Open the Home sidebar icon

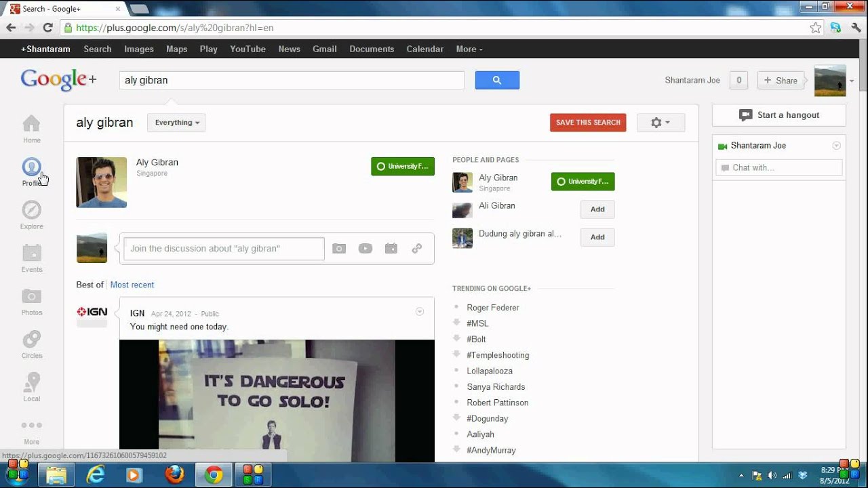[x=32, y=124]
